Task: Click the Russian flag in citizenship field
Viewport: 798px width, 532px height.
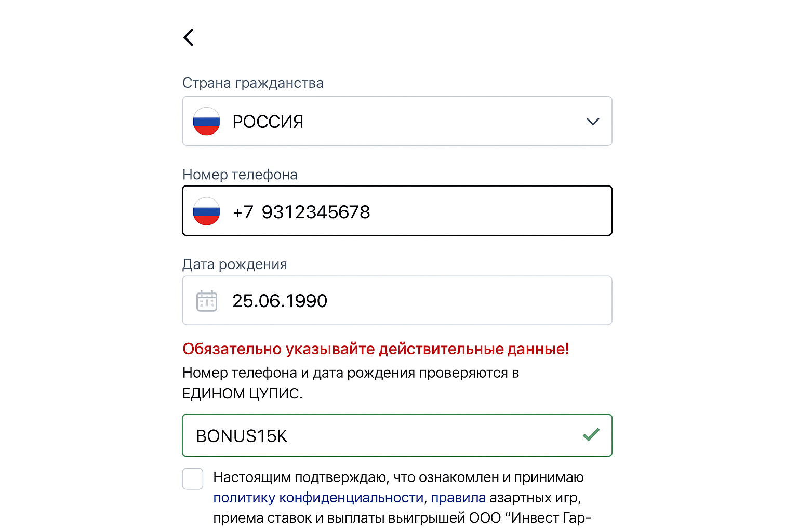Action: point(206,121)
